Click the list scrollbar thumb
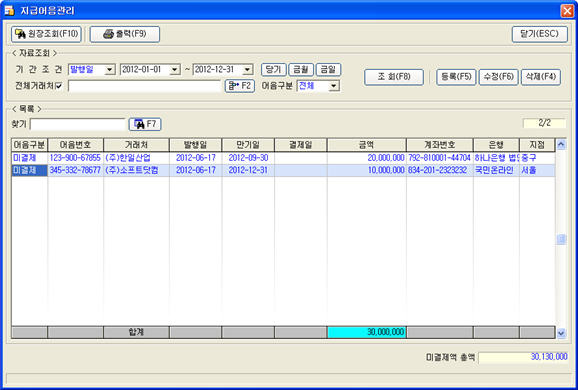This screenshot has width=578, height=390. [x=561, y=239]
